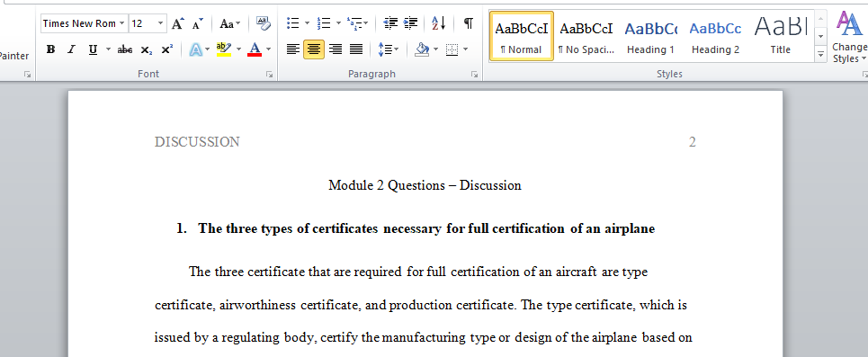Viewport: 868px width, 357px height.
Task: Apply subscript formatting
Action: (146, 49)
